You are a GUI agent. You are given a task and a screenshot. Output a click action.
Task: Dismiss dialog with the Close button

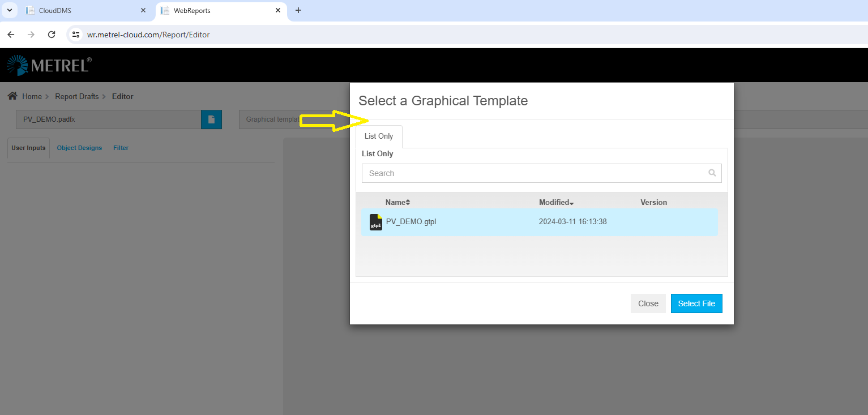tap(648, 303)
